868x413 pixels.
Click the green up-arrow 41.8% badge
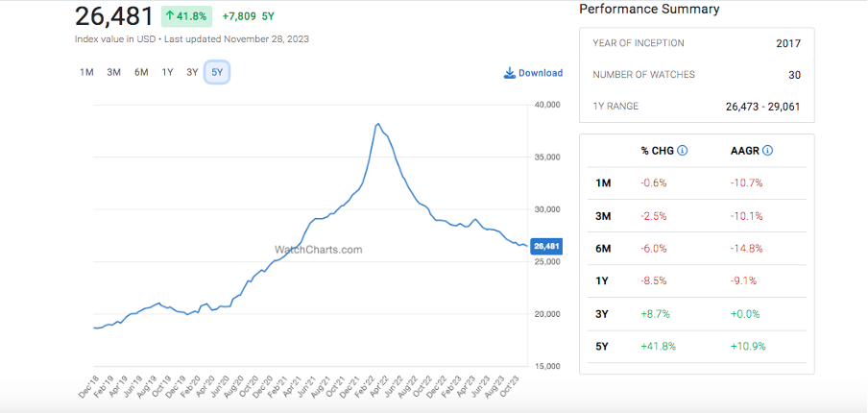click(186, 16)
